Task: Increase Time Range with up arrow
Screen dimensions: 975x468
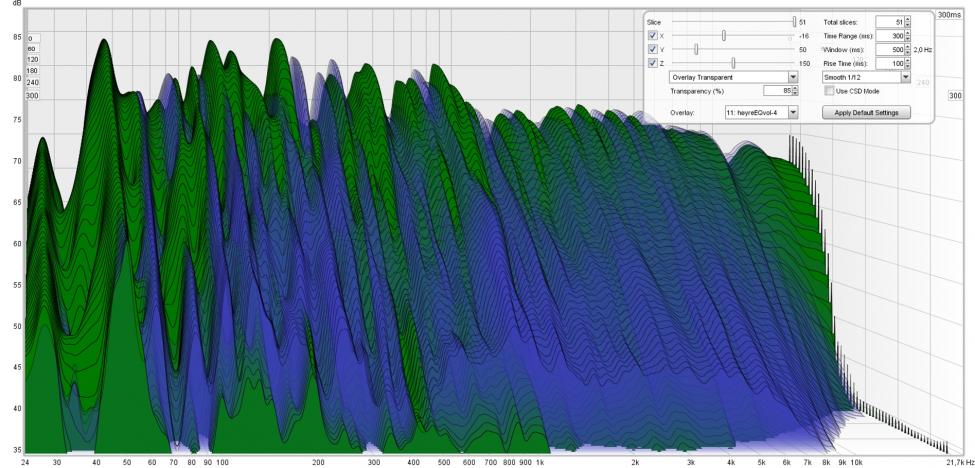Action: 908,33
